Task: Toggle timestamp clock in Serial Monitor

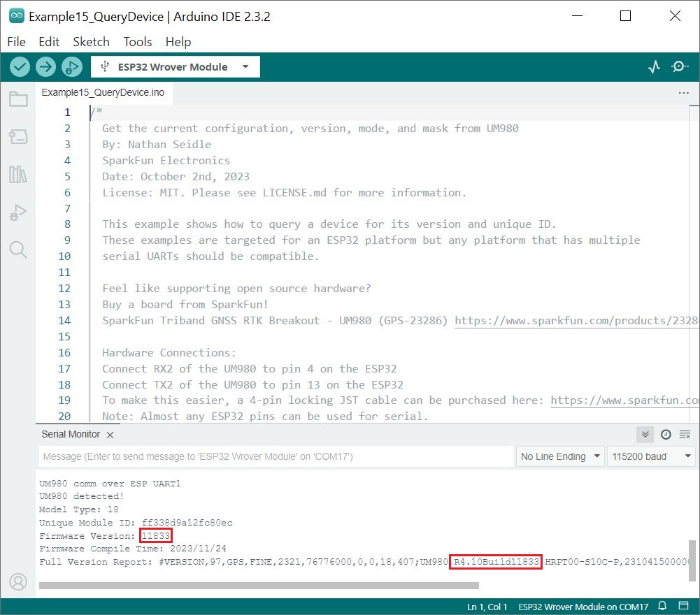Action: tap(666, 434)
